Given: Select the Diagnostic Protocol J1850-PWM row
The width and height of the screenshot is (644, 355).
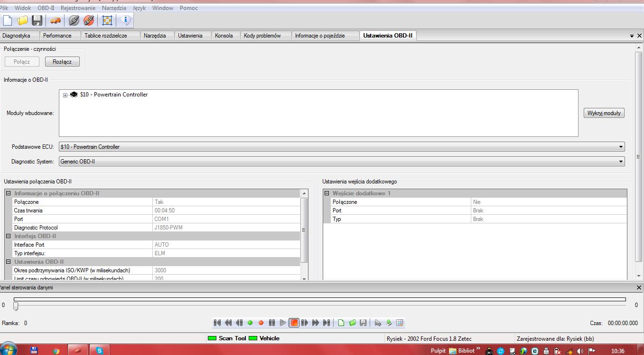Looking at the screenshot, I should tap(156, 228).
